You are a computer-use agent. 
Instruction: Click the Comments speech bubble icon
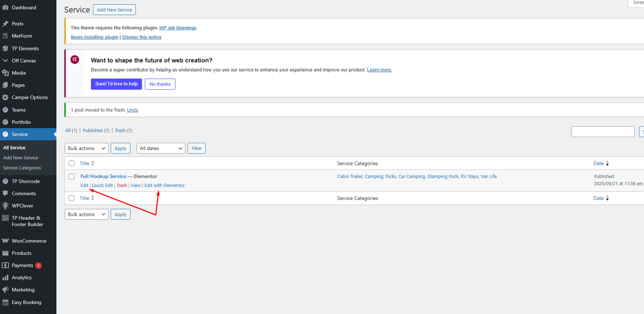[5, 193]
